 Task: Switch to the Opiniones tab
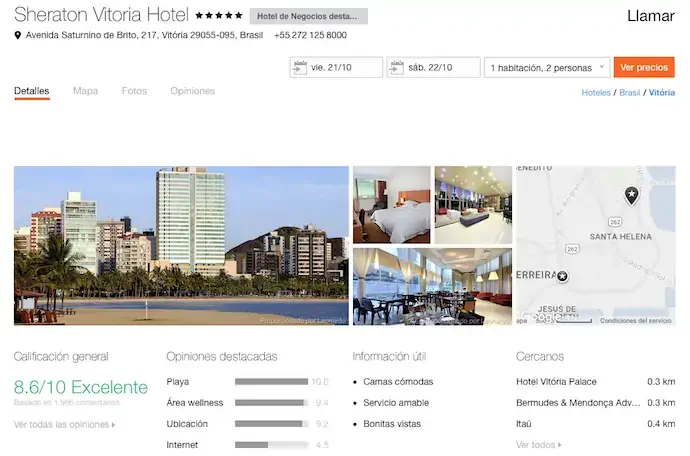click(193, 91)
